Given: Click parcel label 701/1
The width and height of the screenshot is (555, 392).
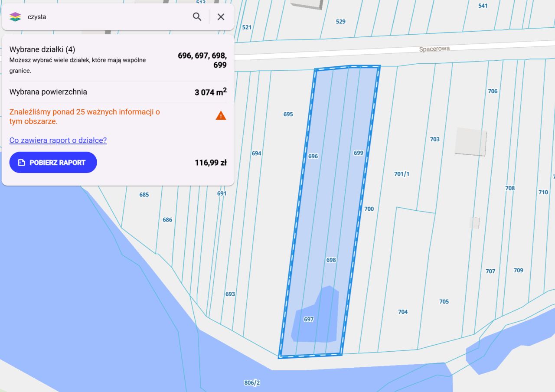Looking at the screenshot, I should [x=402, y=174].
